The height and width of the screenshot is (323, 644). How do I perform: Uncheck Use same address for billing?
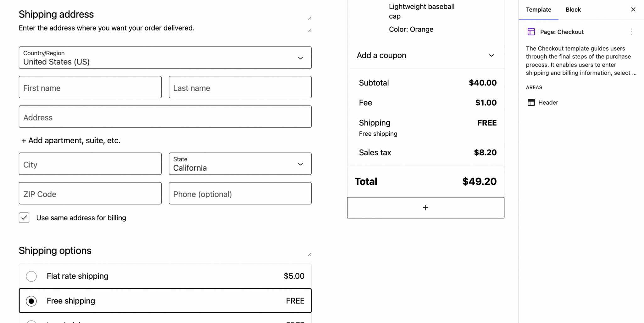[24, 217]
